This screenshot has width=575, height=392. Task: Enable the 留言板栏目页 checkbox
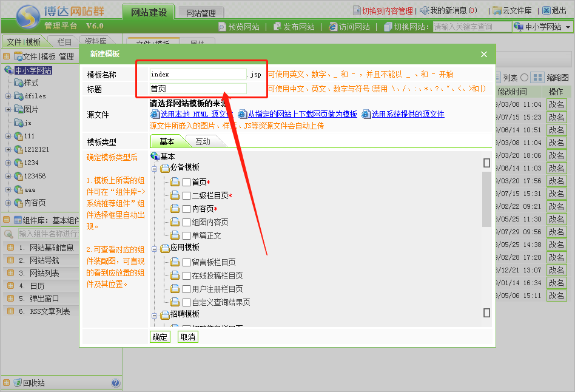coord(187,262)
